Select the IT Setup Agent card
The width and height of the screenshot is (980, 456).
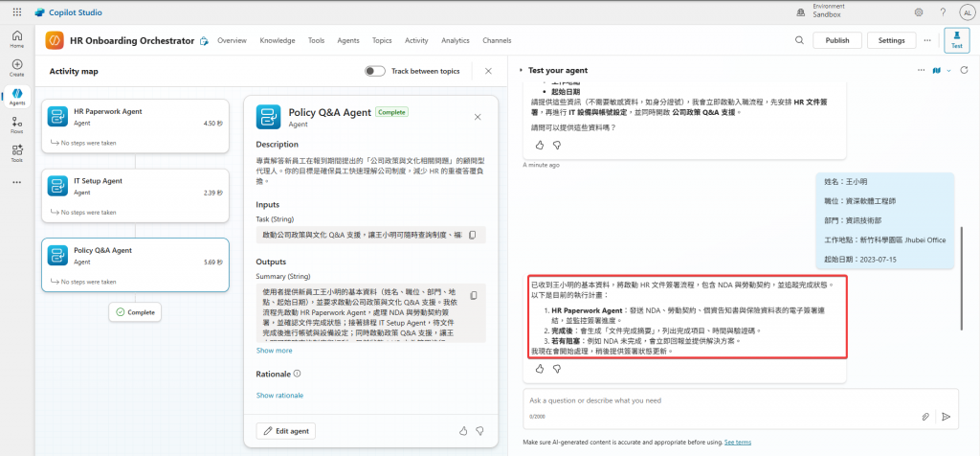point(136,195)
